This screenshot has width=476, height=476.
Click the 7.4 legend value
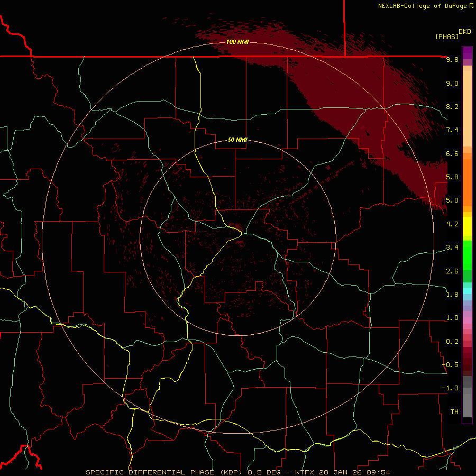[452, 130]
